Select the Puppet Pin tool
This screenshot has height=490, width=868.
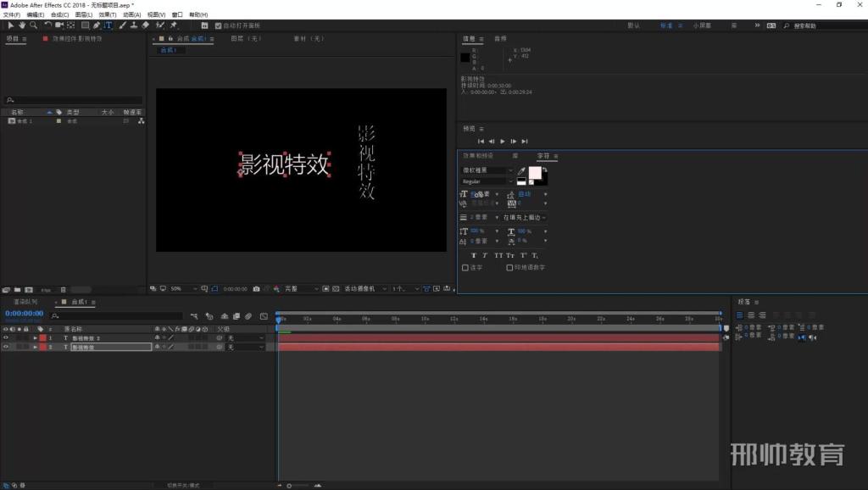173,25
